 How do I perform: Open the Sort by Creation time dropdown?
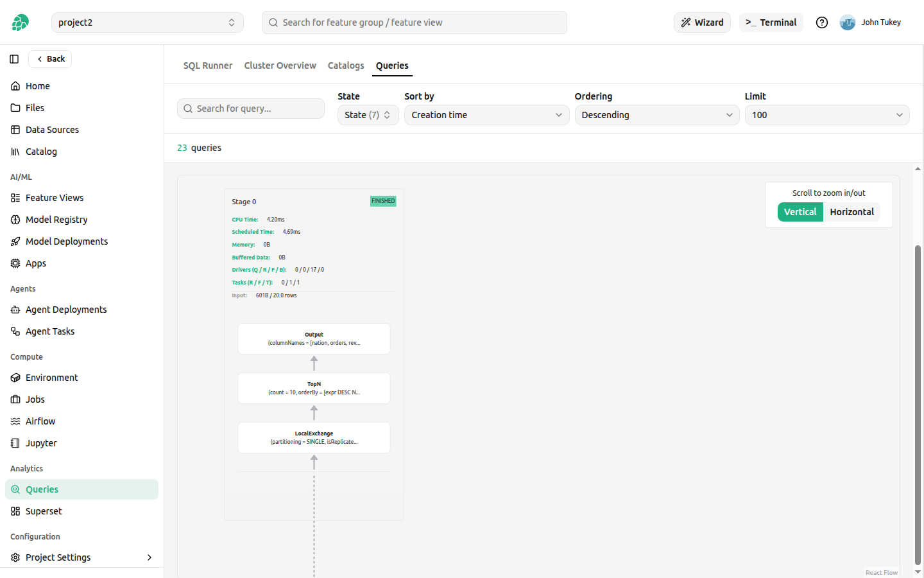tap(487, 115)
